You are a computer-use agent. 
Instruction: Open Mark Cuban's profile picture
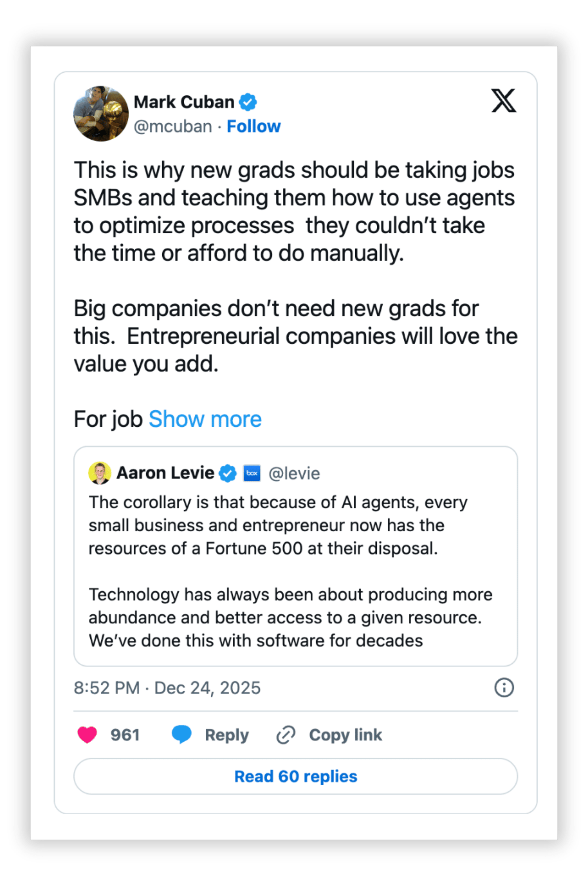click(101, 114)
